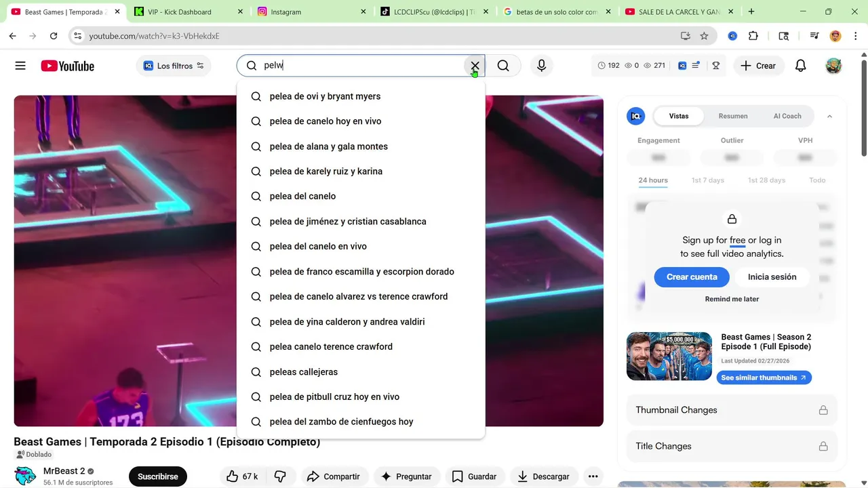Switch to the VIP - Kick Dashboard browser tab
868x488 pixels.
coord(188,12)
